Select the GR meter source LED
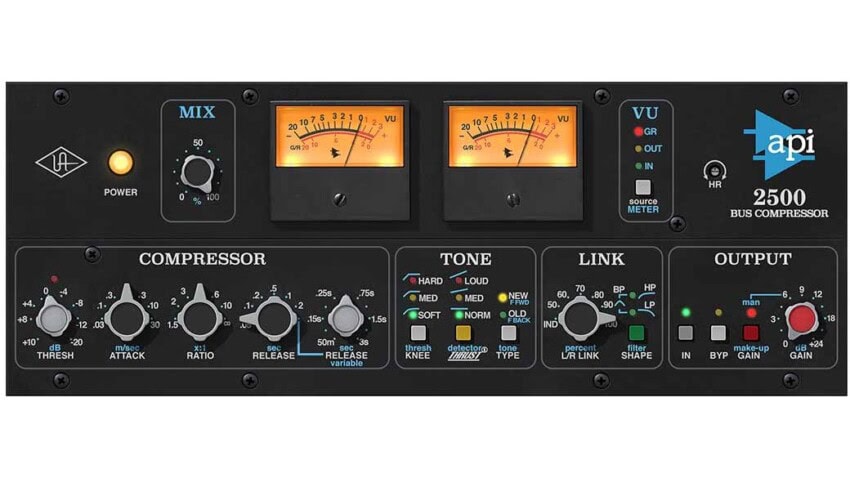This screenshot has height=478, width=850. pos(638,132)
